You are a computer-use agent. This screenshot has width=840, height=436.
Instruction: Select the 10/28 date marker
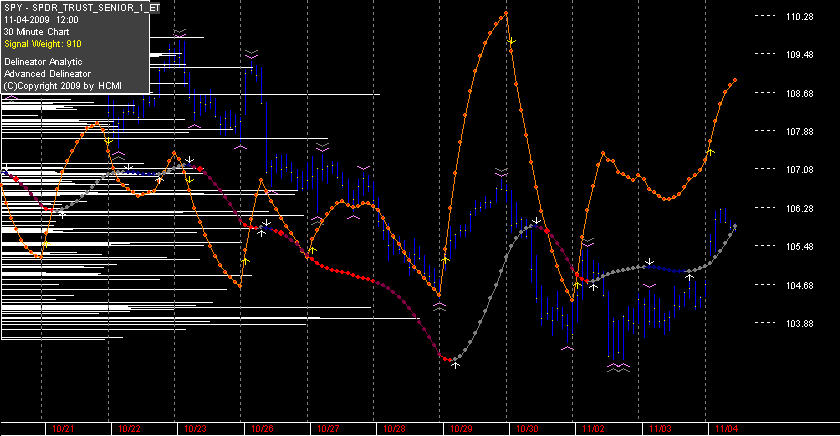click(x=395, y=429)
